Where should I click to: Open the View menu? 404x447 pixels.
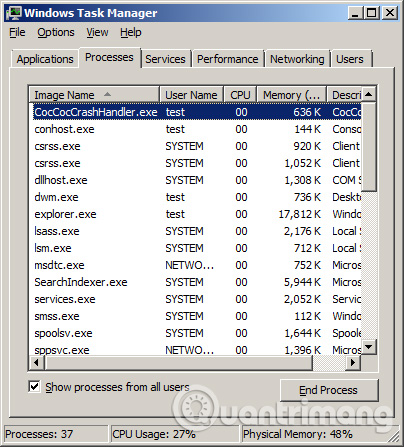coord(97,32)
